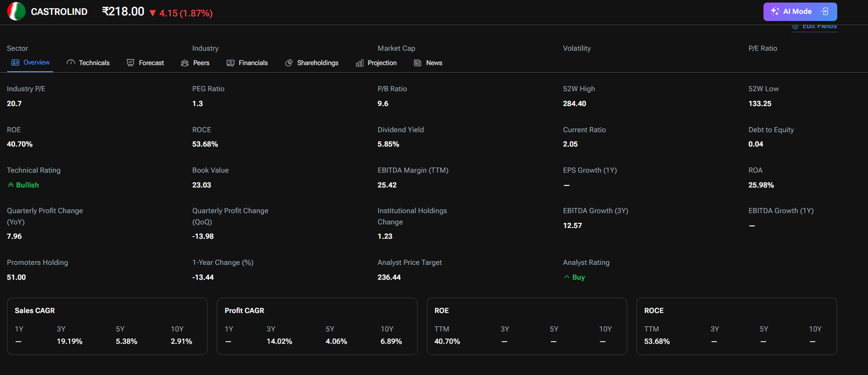The image size is (868, 375).
Task: Click the Quarterly Profit QoQ value -13.98
Action: click(x=203, y=236)
